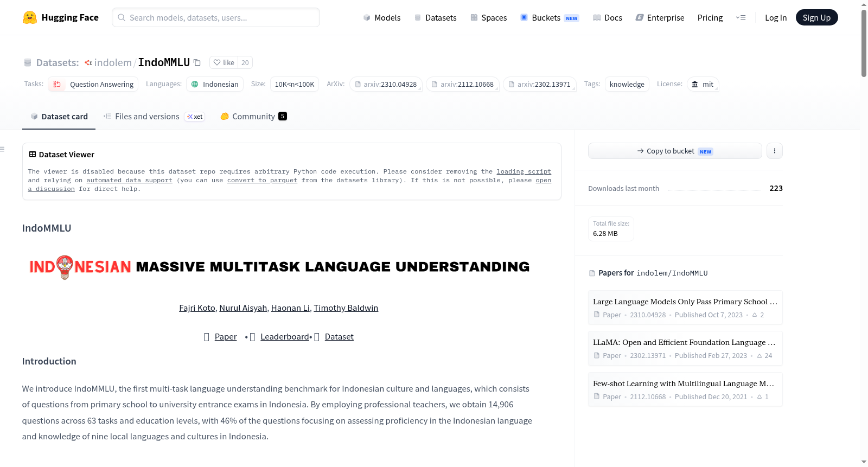Screen dimensions: 868x467
Task: Click Log In
Action: pos(776,18)
